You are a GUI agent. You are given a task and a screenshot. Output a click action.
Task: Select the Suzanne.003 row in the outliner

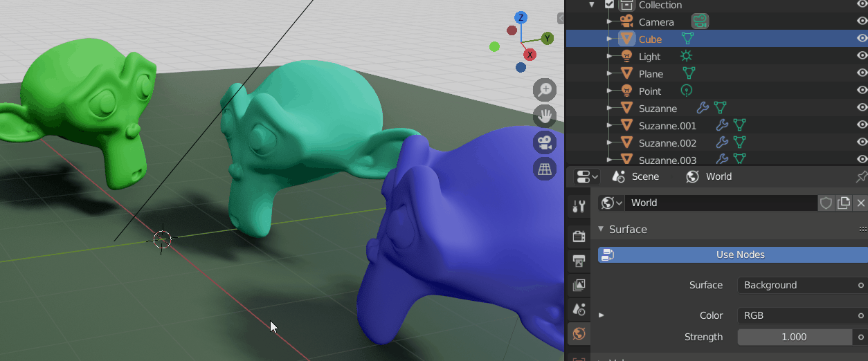(x=717, y=160)
